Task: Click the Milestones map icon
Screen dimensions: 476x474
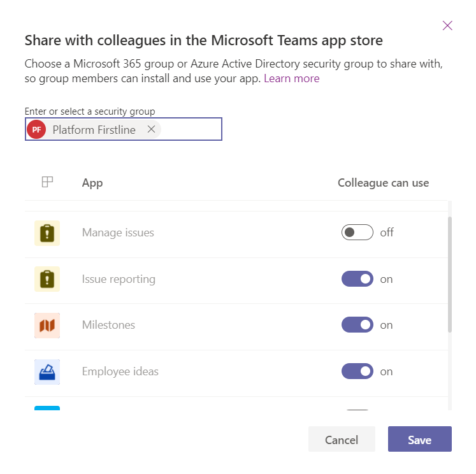Action: coord(47,326)
